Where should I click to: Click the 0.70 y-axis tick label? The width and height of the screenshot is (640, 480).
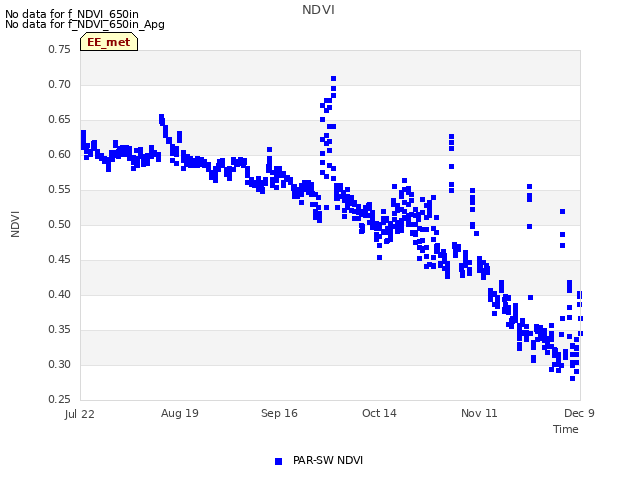60,84
